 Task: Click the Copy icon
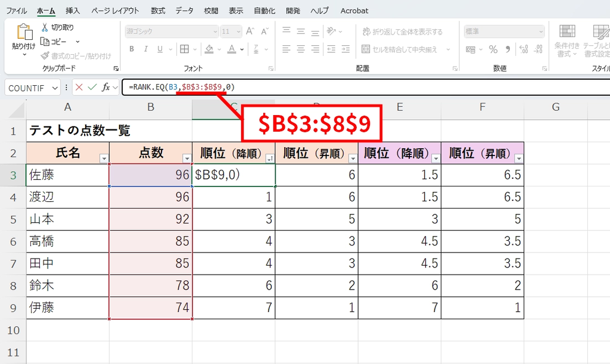coord(45,42)
